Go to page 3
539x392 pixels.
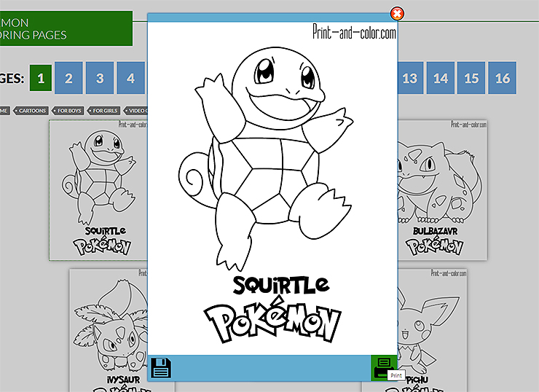[x=100, y=78]
